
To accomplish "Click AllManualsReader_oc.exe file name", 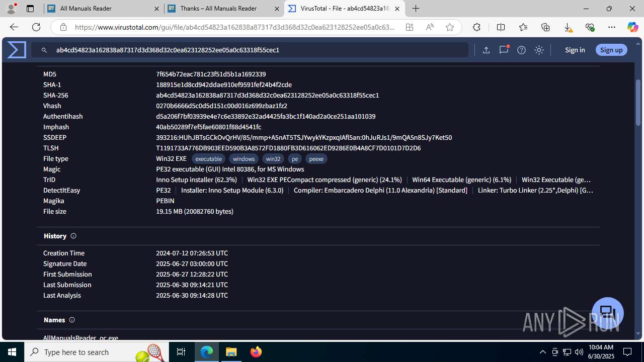I will [80, 338].
